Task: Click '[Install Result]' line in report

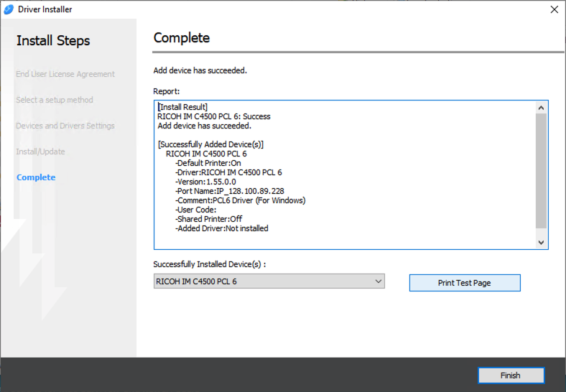Action: tap(182, 107)
